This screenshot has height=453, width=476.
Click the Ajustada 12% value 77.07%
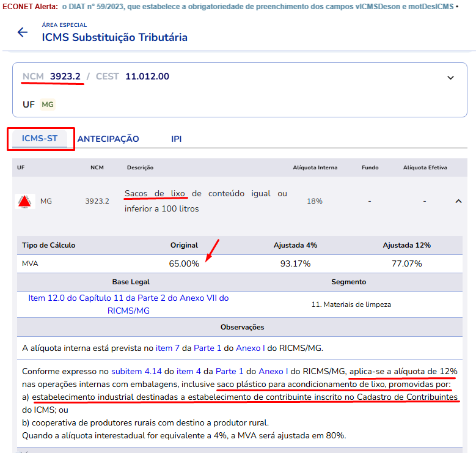click(x=407, y=263)
